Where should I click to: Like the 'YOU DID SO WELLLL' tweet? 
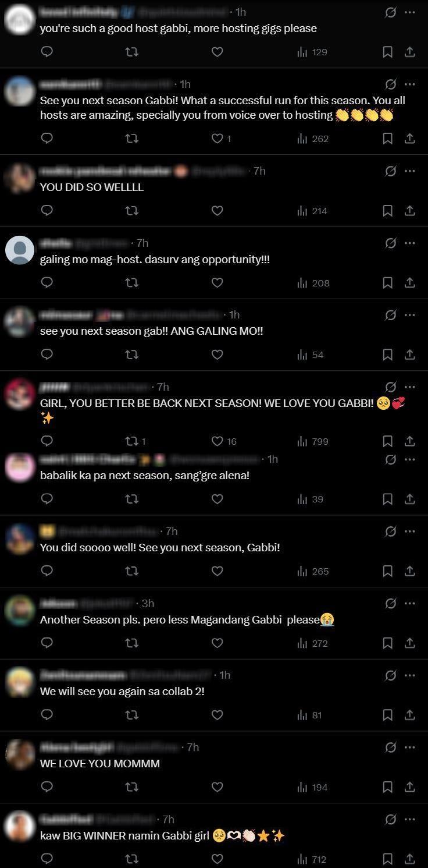[x=217, y=211]
